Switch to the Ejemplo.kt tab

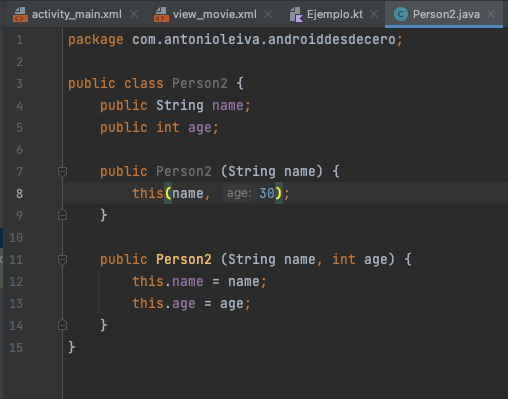tap(335, 14)
